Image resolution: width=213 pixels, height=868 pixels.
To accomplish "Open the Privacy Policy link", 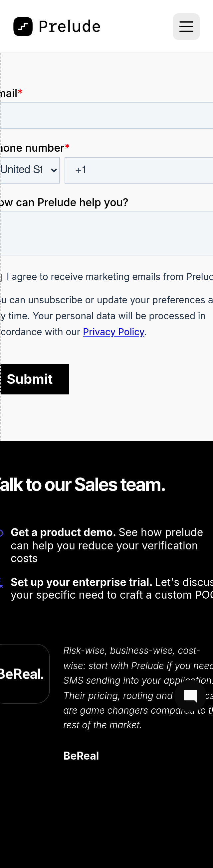I will click(113, 332).
